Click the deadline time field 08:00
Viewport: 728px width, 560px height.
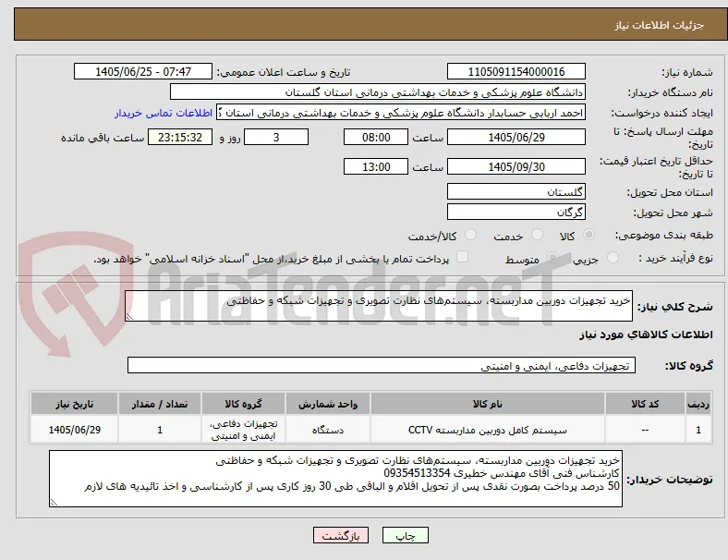tap(376, 137)
